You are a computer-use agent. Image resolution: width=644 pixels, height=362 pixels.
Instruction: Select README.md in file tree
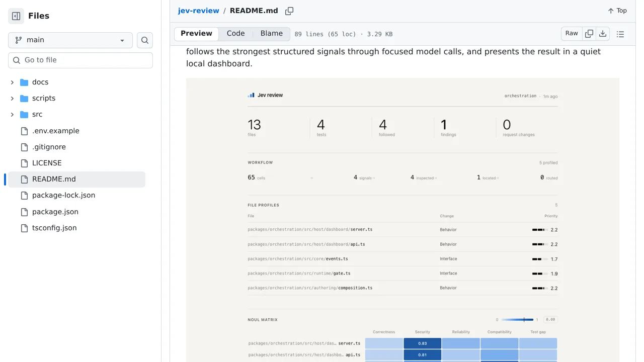click(76, 179)
